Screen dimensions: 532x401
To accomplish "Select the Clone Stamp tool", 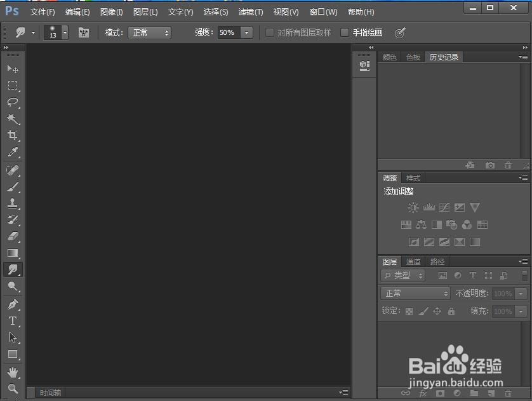I will 13,203.
